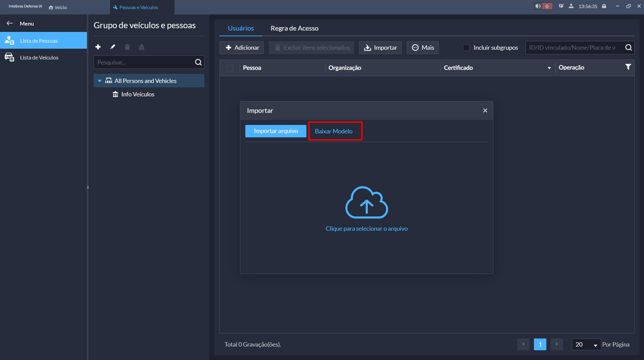The image size is (644, 360).
Task: Click the back arrow next to Menu
Action: click(x=10, y=24)
